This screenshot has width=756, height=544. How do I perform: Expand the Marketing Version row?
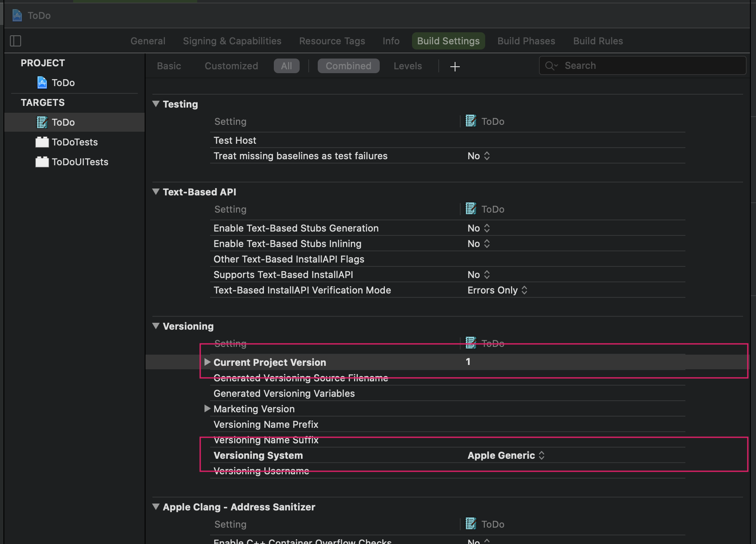click(207, 408)
